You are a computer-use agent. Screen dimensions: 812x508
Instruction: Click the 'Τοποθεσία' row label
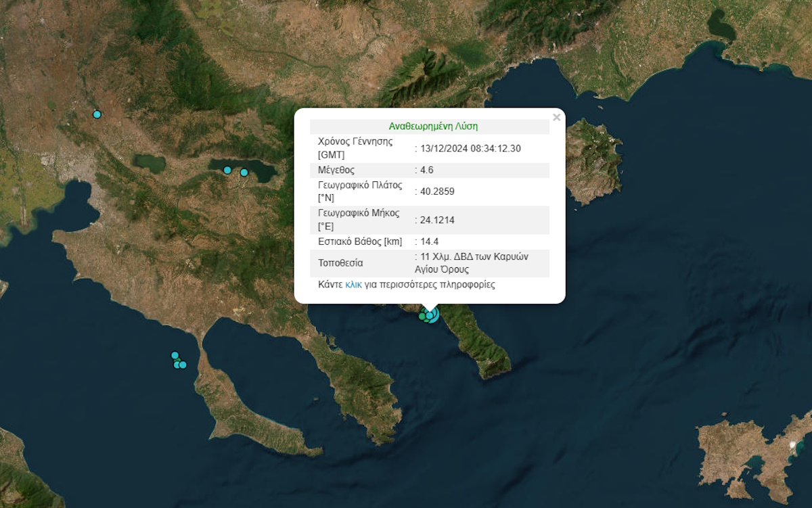(x=340, y=263)
